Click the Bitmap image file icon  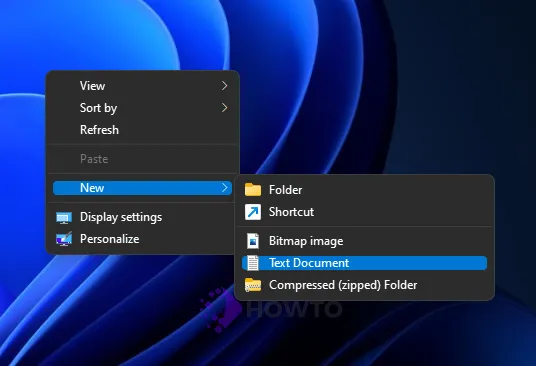click(x=253, y=241)
